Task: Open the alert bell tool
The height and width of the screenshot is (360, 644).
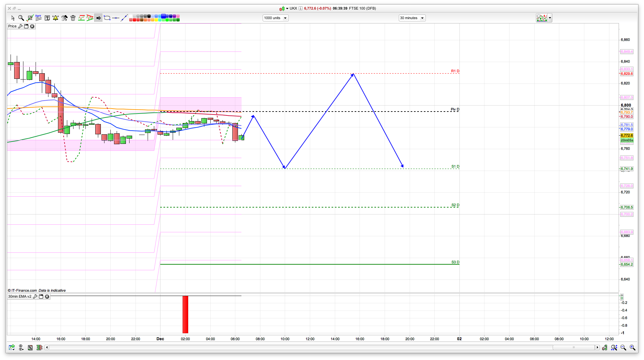Action: coord(55,18)
